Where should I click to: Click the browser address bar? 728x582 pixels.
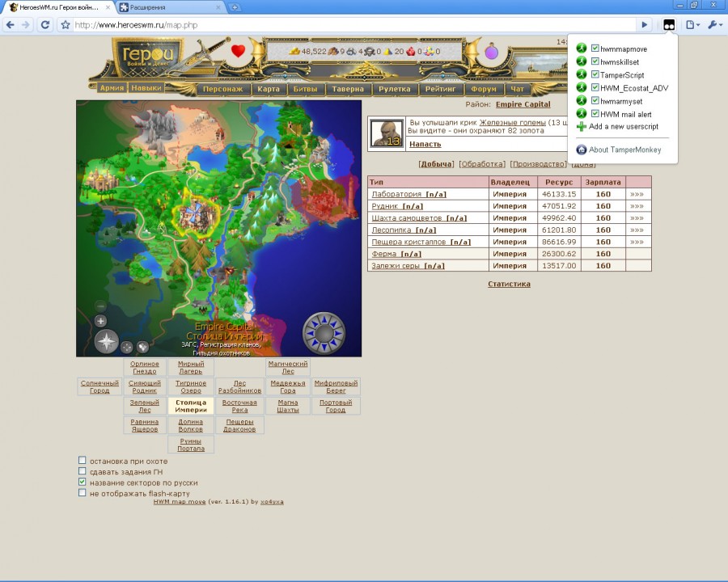pos(355,25)
